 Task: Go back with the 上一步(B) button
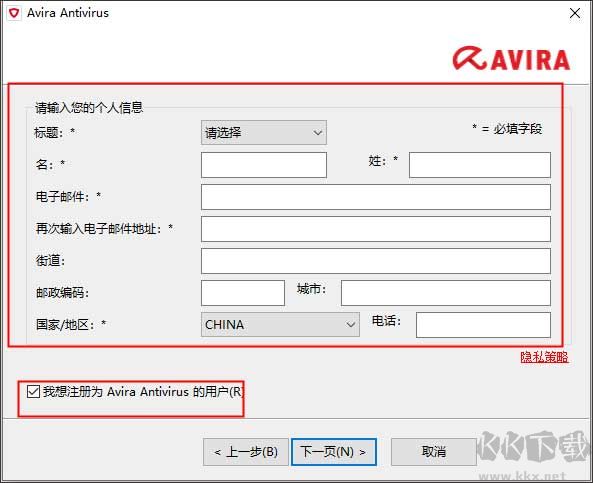(x=246, y=452)
